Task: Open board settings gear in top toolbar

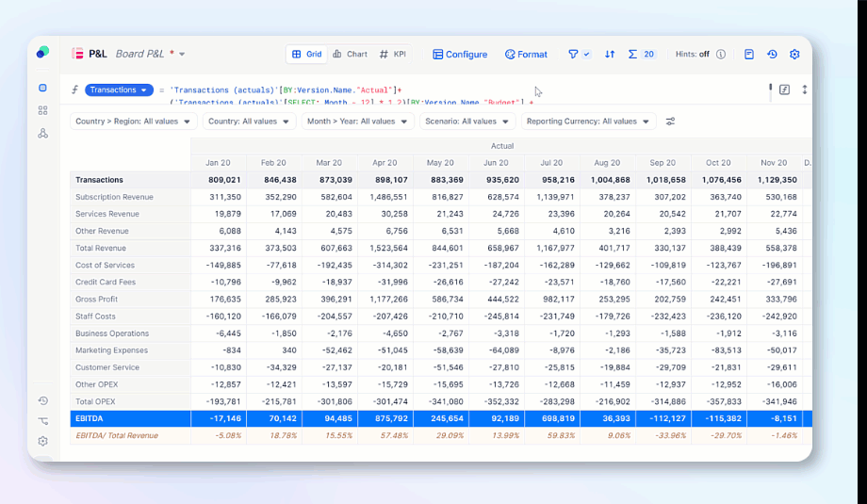Action: tap(794, 54)
